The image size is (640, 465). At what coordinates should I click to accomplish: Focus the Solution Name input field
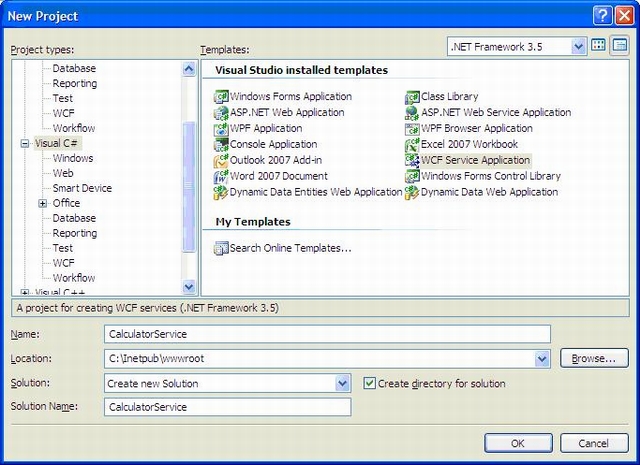[228, 407]
